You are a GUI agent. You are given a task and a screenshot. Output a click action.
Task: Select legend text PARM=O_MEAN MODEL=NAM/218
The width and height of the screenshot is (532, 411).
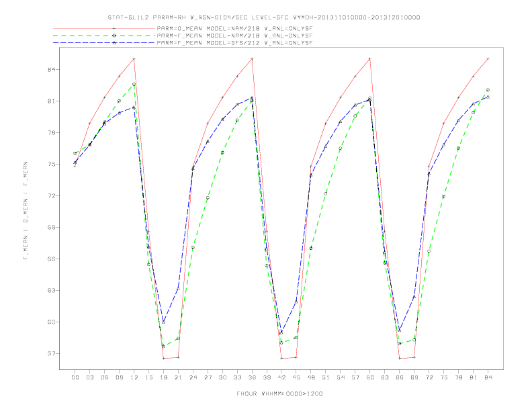coord(234,28)
